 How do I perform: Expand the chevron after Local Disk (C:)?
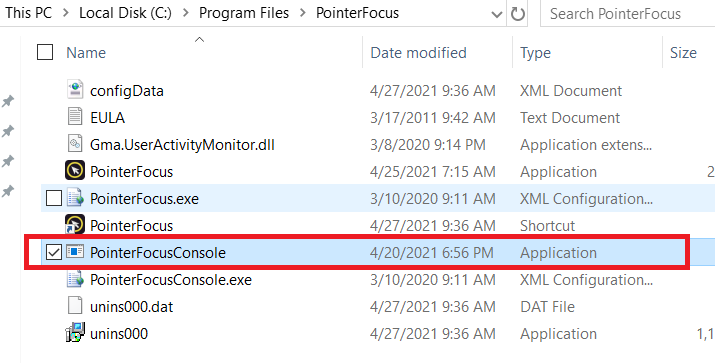[x=186, y=13]
